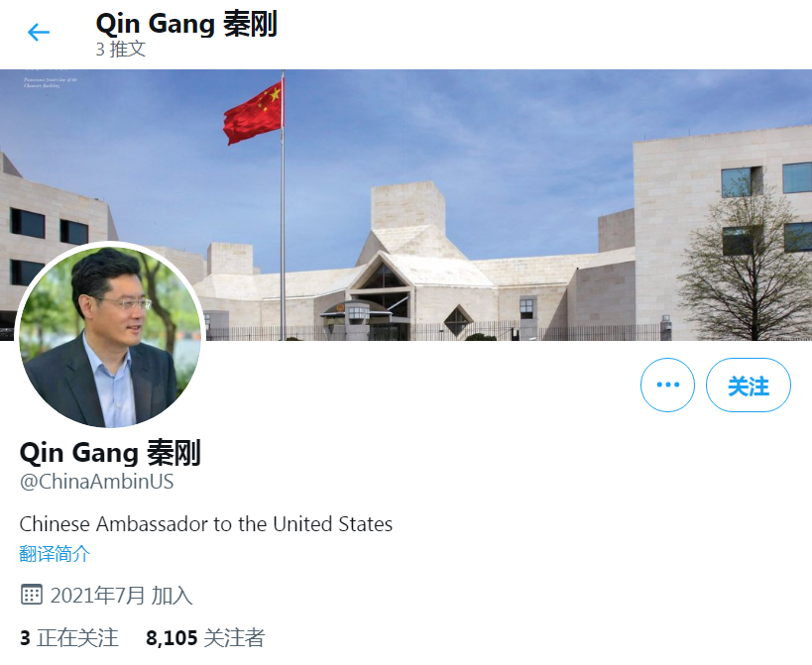Image resolution: width=812 pixels, height=665 pixels.
Task: Open the embassy header banner image
Action: click(406, 205)
